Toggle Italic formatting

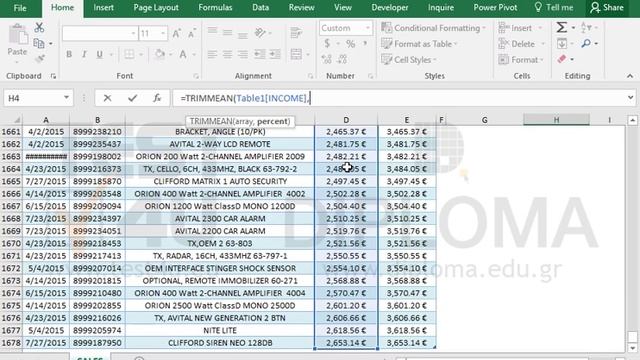(x=84, y=54)
